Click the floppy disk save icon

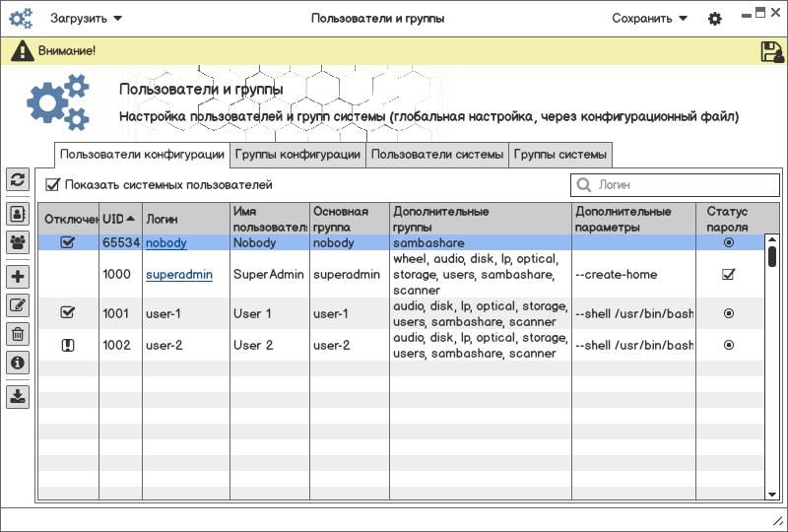coord(771,51)
